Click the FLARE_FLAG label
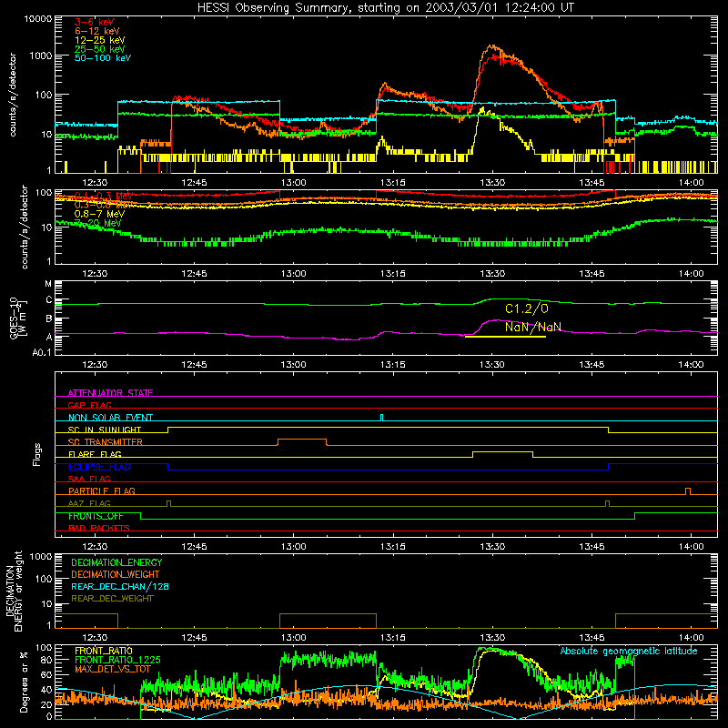The width and height of the screenshot is (728, 728). (x=95, y=454)
